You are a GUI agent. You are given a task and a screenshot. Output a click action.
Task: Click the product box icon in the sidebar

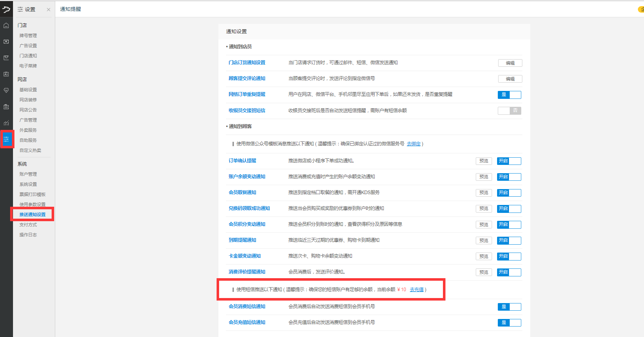pos(6,58)
